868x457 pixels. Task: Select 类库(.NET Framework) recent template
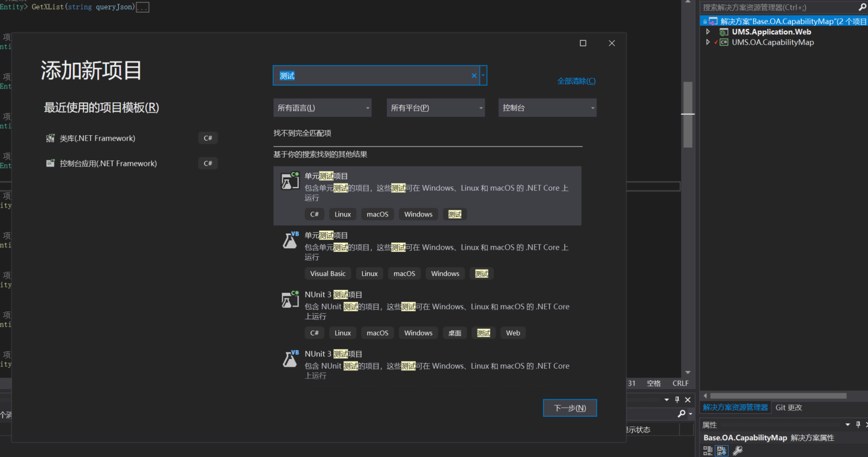click(132, 138)
